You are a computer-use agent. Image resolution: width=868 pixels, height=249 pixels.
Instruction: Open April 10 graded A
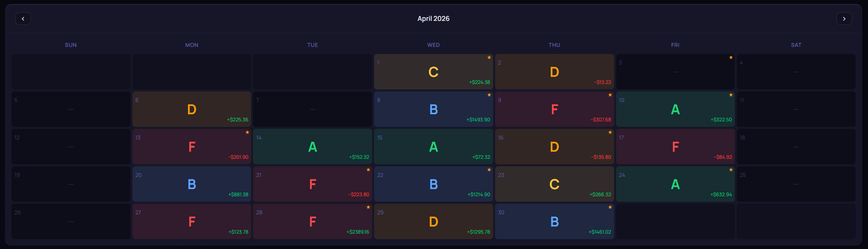click(x=675, y=109)
